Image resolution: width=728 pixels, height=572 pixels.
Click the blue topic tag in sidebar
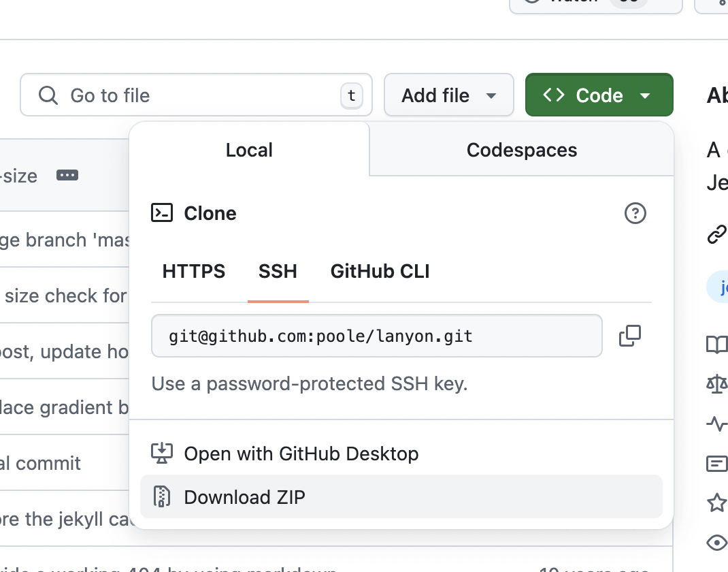pyautogui.click(x=718, y=287)
